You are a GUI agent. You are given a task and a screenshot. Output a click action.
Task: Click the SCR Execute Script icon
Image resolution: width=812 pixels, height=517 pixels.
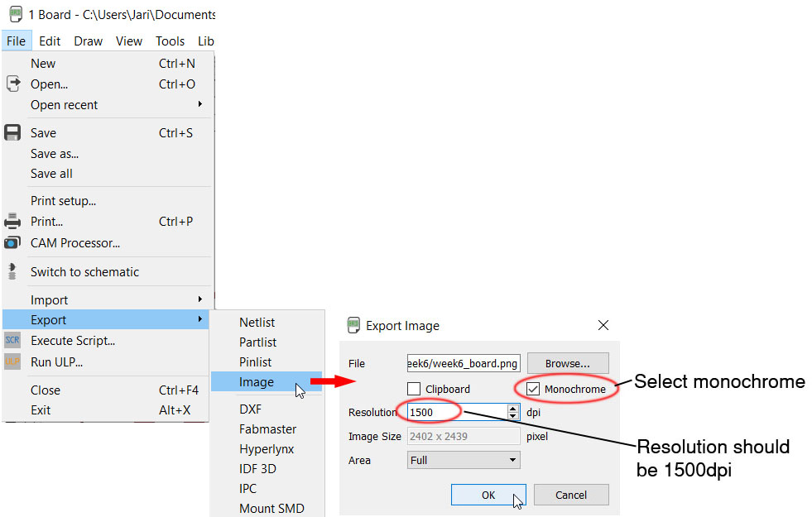[12, 341]
